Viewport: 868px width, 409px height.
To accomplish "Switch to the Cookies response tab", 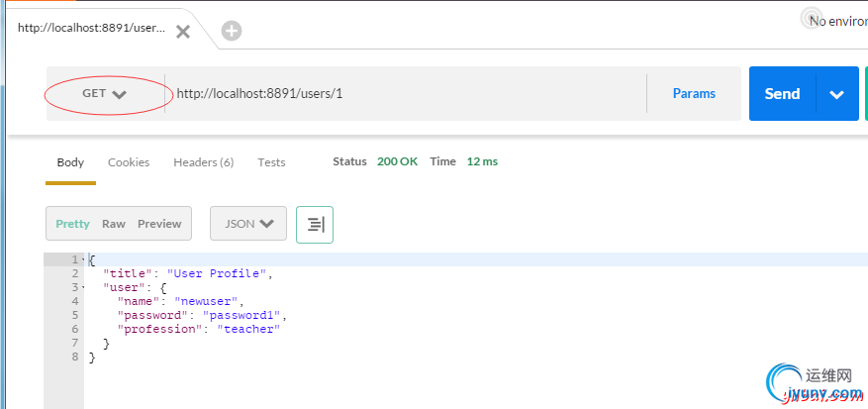I will coord(129,162).
